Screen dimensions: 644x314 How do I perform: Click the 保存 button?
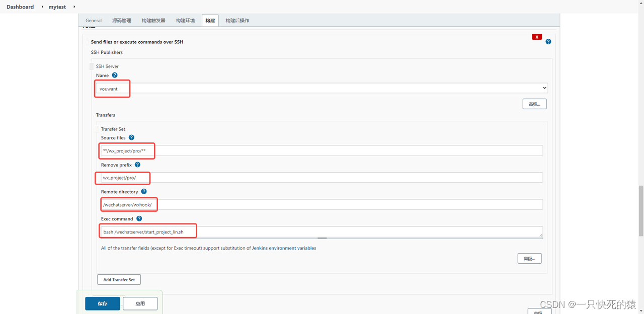pos(103,303)
